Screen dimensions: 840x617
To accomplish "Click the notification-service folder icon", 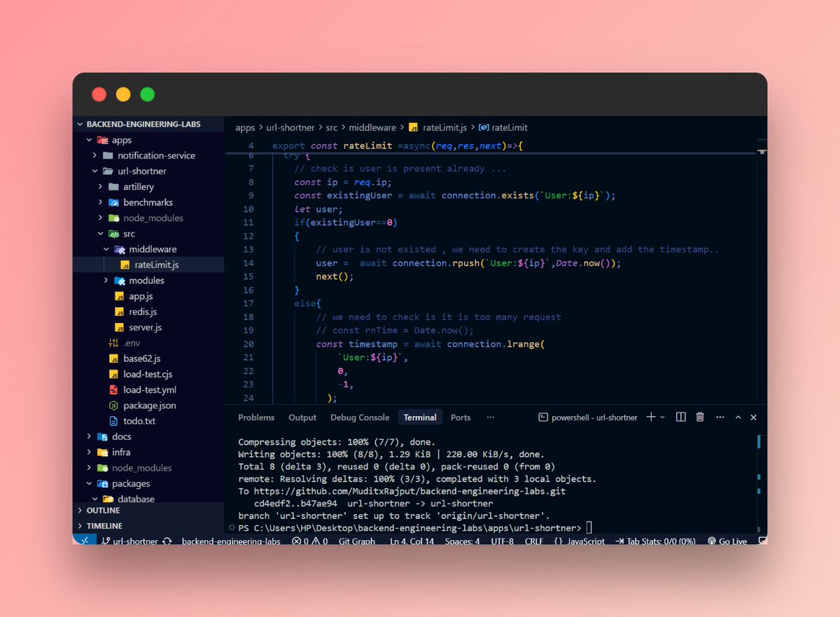I will pos(108,155).
